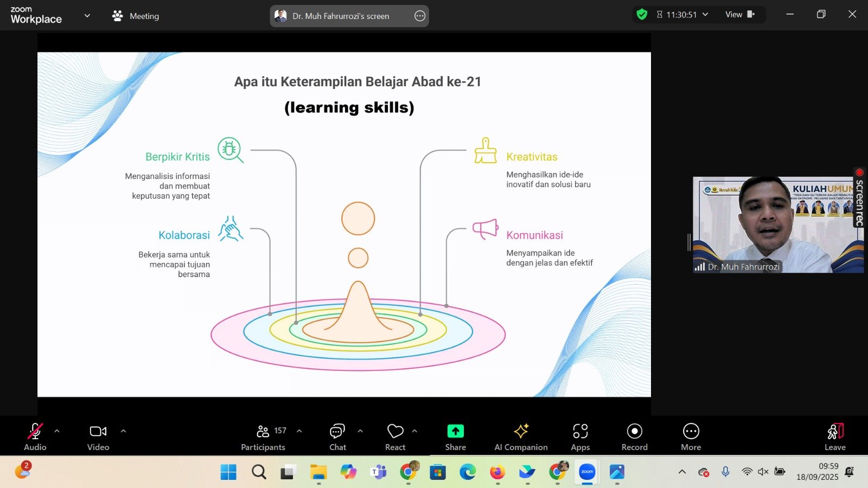Open the Chat panel

point(337,437)
